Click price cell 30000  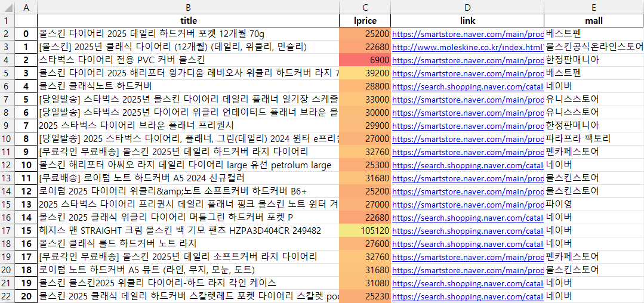[x=365, y=113]
